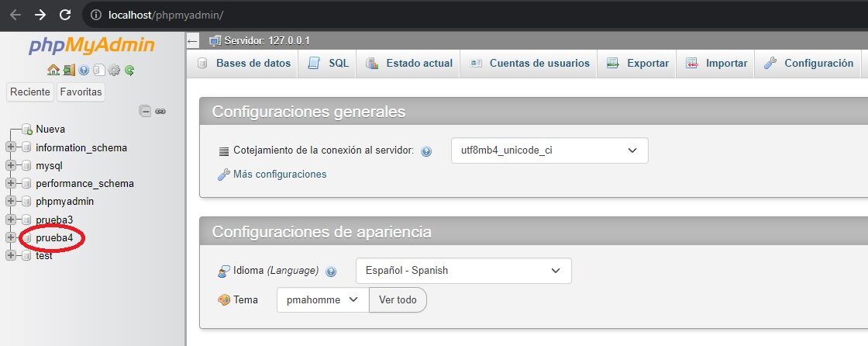The width and height of the screenshot is (868, 346).
Task: Click database icon of information_schema
Action: pos(26,147)
